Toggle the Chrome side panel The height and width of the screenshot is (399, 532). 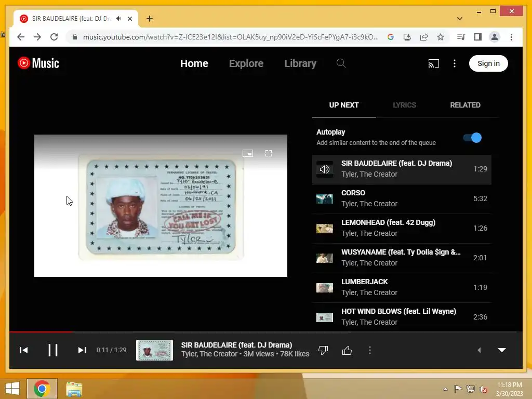[x=478, y=37]
